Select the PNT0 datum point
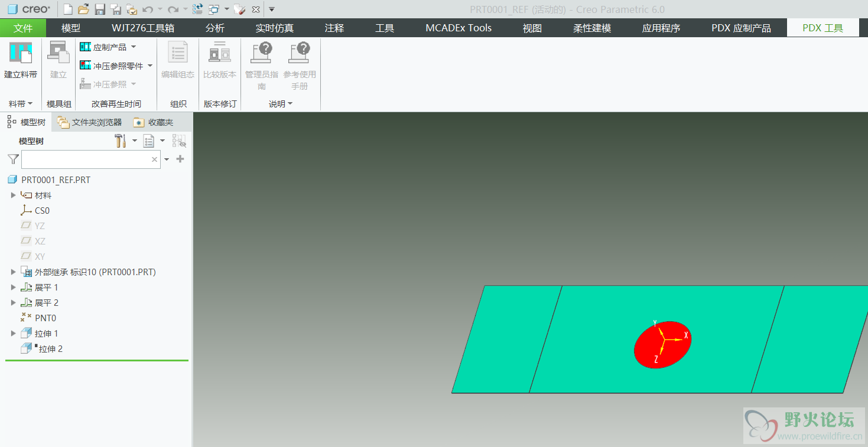Viewport: 868px width, 447px height. 38,318
